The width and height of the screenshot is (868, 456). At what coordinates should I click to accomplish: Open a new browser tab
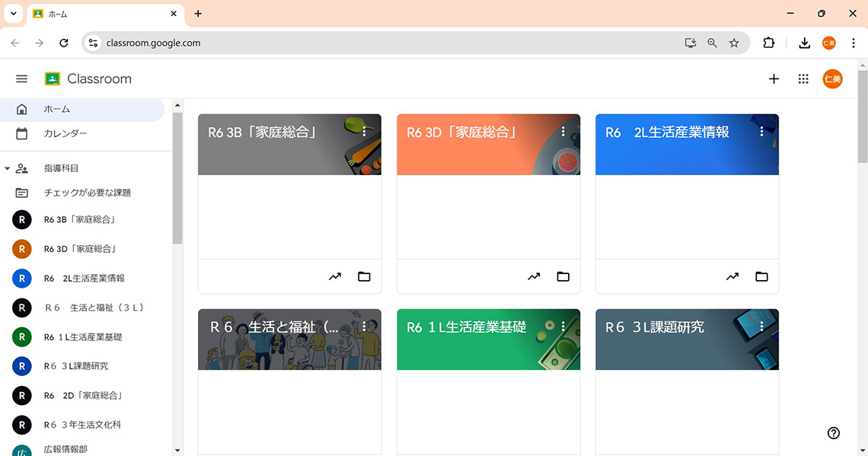pos(198,14)
